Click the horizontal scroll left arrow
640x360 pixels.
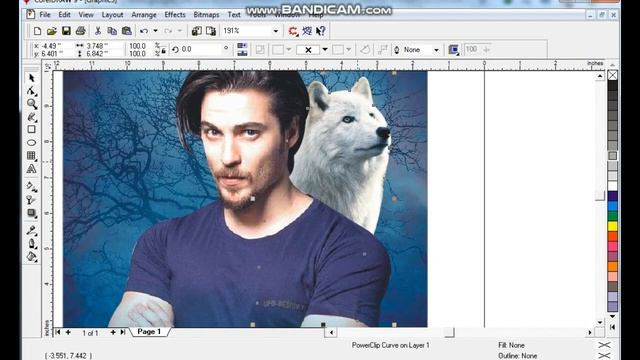click(x=331, y=333)
